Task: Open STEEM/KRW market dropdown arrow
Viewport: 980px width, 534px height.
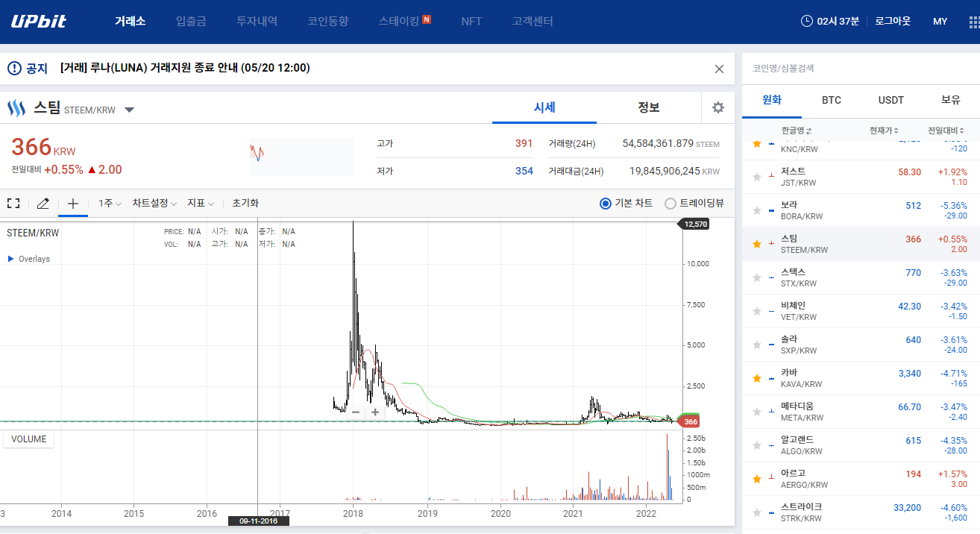Action: point(130,110)
